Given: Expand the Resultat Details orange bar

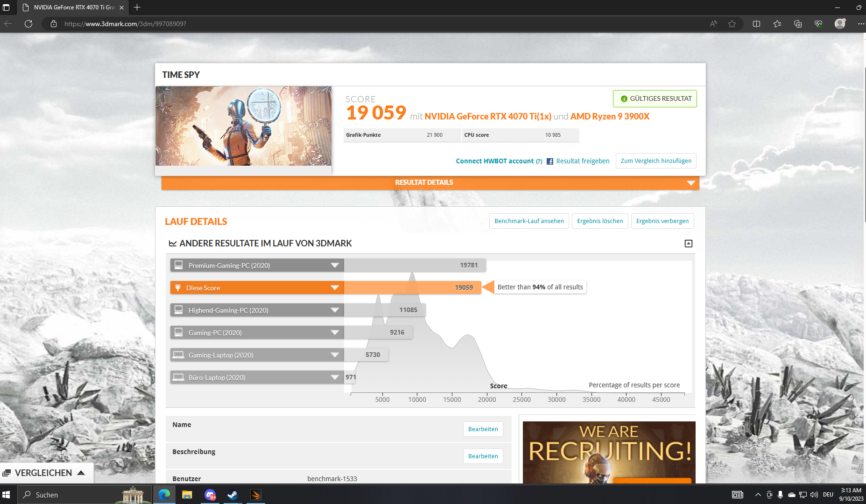Looking at the screenshot, I should tap(430, 182).
